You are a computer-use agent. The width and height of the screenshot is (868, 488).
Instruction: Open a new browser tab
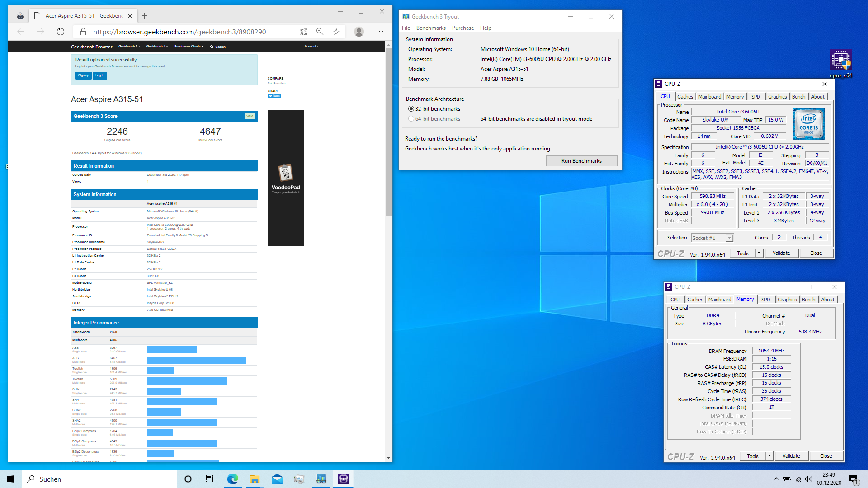tap(145, 16)
